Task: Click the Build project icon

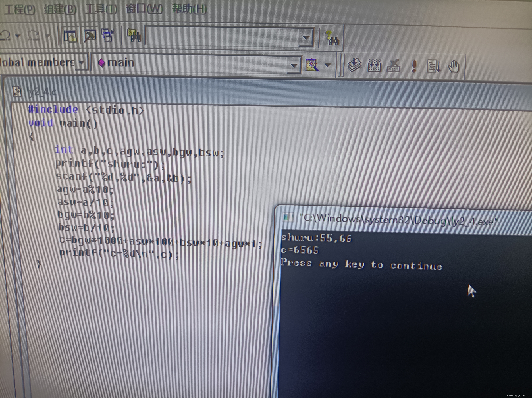Action: coord(374,65)
